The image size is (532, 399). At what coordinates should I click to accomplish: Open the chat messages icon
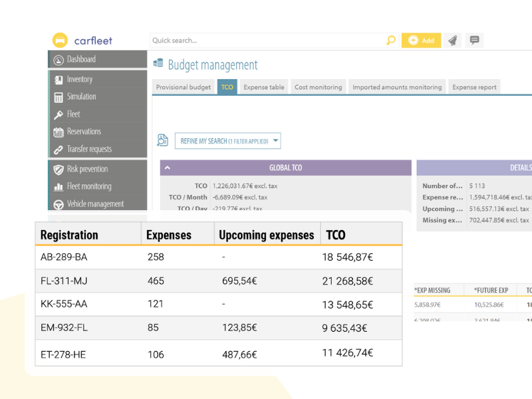(x=474, y=41)
